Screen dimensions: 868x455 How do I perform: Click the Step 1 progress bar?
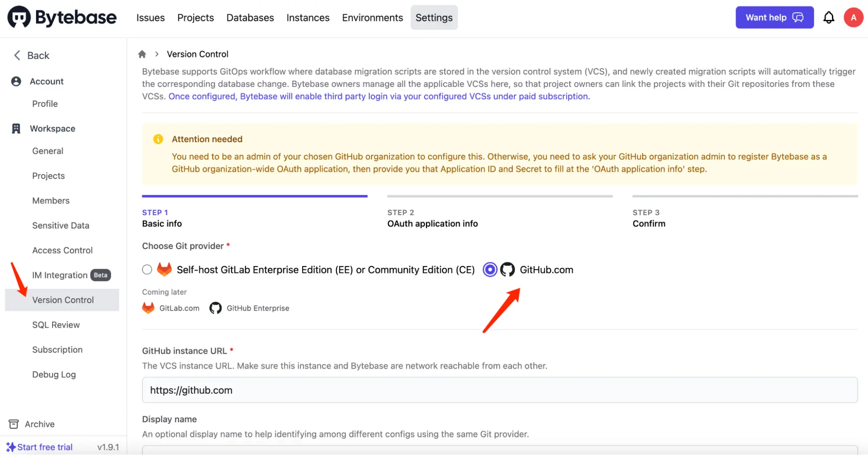254,196
